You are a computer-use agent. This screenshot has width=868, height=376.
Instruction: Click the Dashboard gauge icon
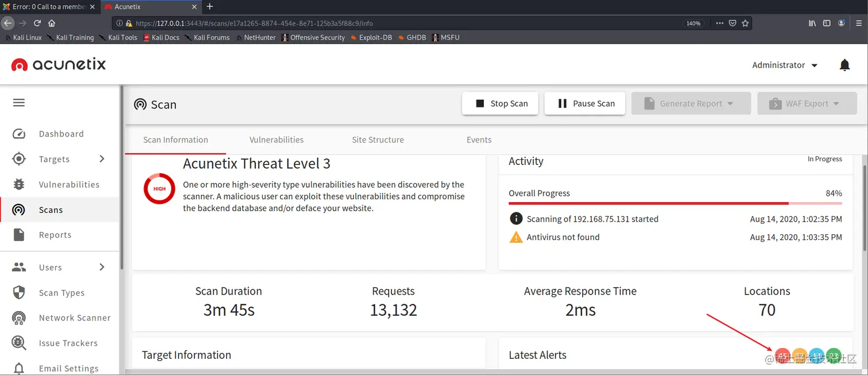19,134
